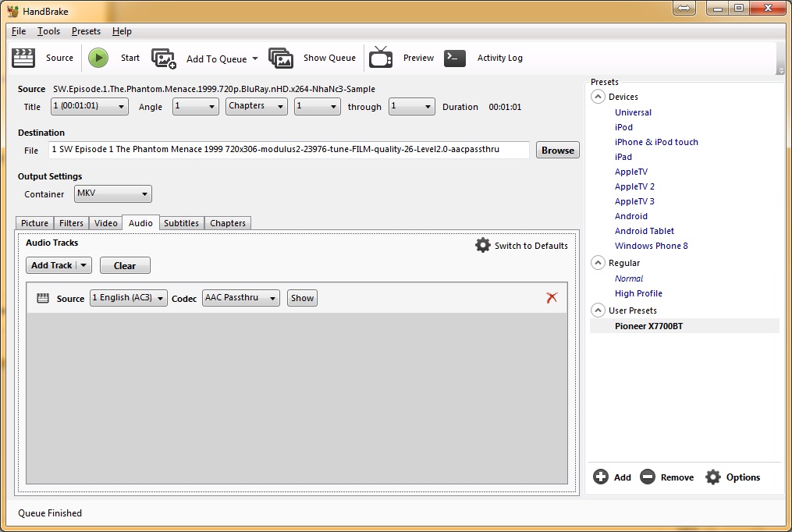Viewport: 792px width, 532px height.
Task: Select the Audio tab
Action: click(x=140, y=222)
